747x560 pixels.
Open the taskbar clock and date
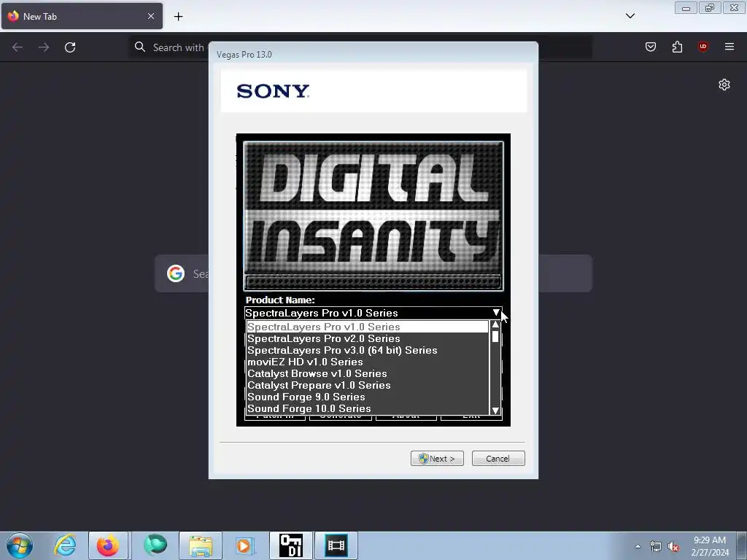(710, 546)
